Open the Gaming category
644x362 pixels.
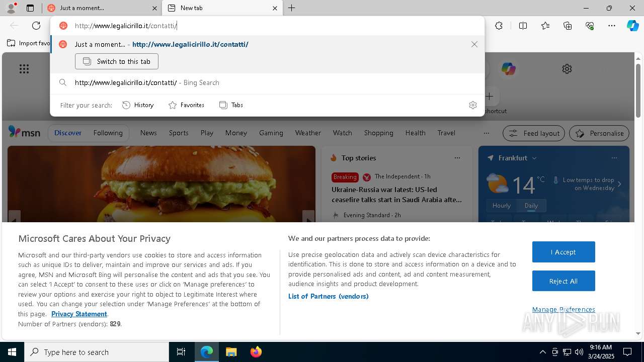coord(271,133)
